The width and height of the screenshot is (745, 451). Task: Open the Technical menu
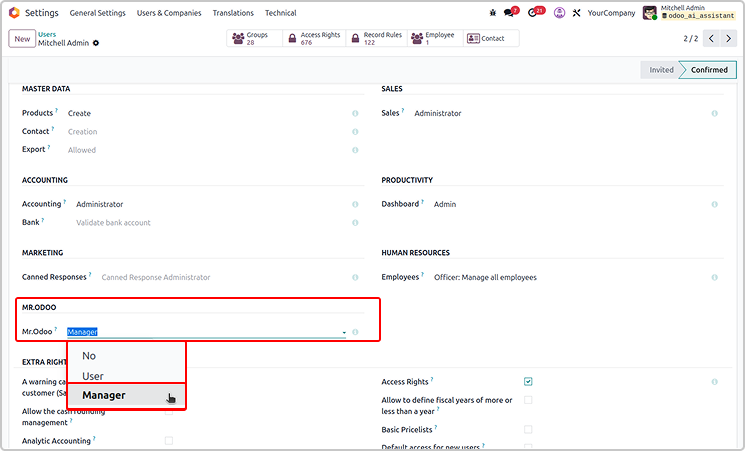coord(280,13)
